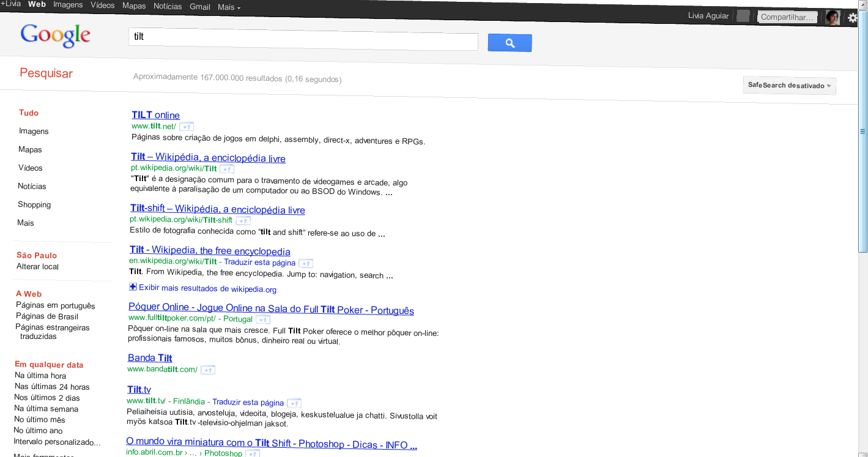This screenshot has height=457, width=868.
Task: Click +1 beside pt.wikipedia.org/wiki/Tilt
Action: click(x=226, y=169)
